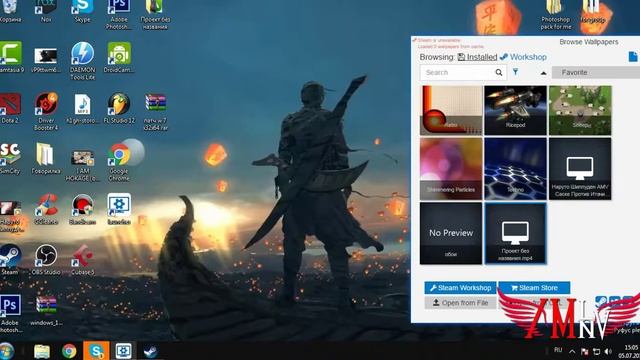Viewport: 640px width, 360px height.
Task: Open the Driver Booster 4 shortcut
Action: [x=46, y=111]
